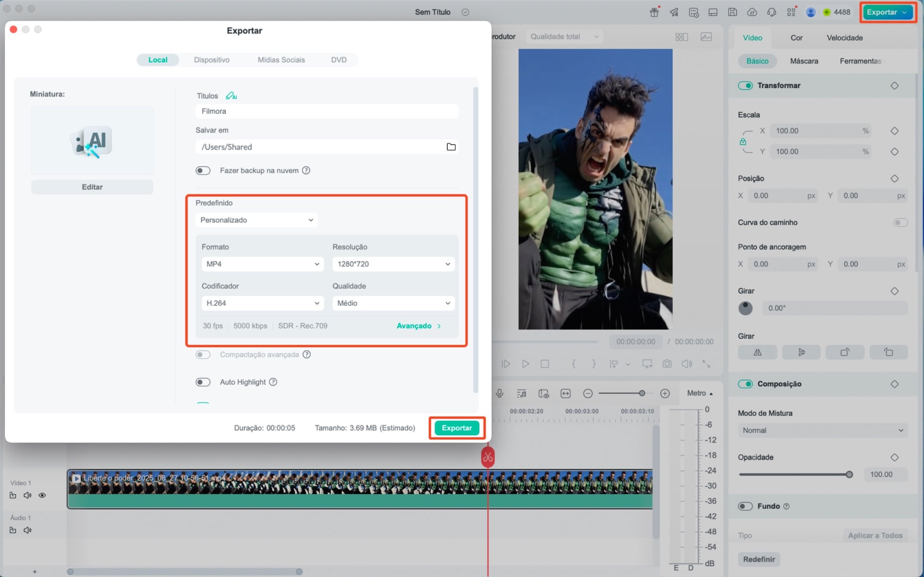
Task: Click the play button in the preview controls
Action: click(525, 364)
